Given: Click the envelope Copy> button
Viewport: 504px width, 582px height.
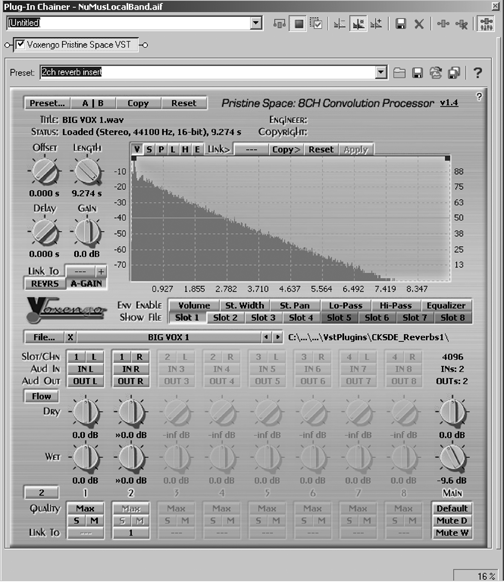Looking at the screenshot, I should coord(286,150).
